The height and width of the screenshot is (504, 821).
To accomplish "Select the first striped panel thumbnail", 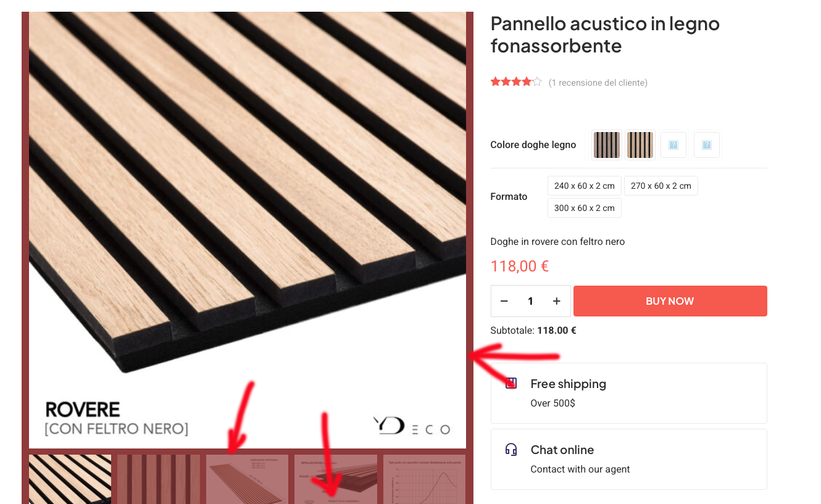I will (70, 479).
